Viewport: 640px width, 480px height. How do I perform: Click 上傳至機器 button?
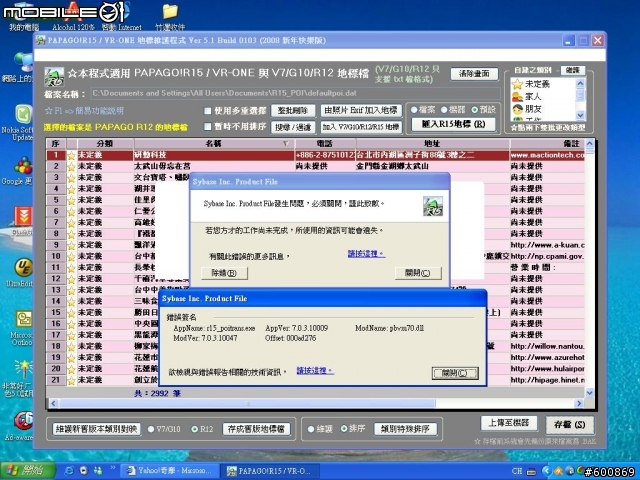pos(509,423)
